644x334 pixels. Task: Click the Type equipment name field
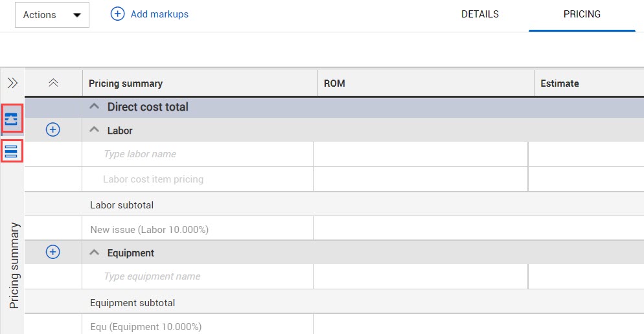[198, 276]
